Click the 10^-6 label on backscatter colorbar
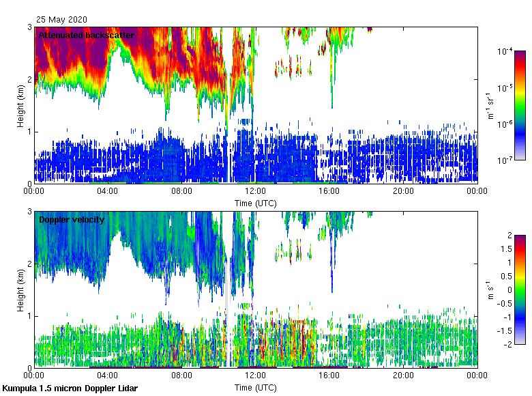 point(505,124)
